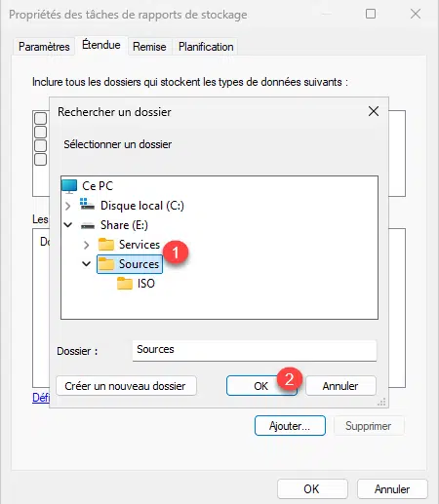
Task: Expand the Services folder node
Action: pos(86,245)
